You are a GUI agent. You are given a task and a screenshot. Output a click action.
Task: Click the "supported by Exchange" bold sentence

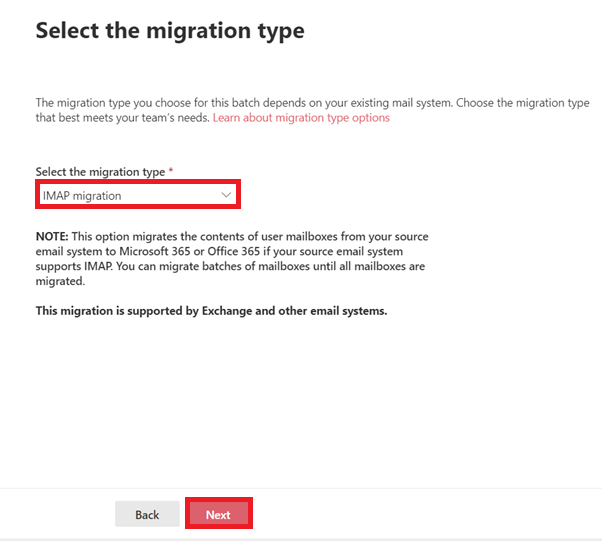pyautogui.click(x=211, y=311)
